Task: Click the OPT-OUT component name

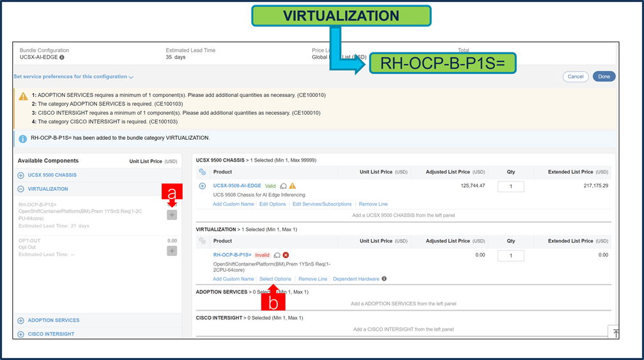Action: pos(29,241)
